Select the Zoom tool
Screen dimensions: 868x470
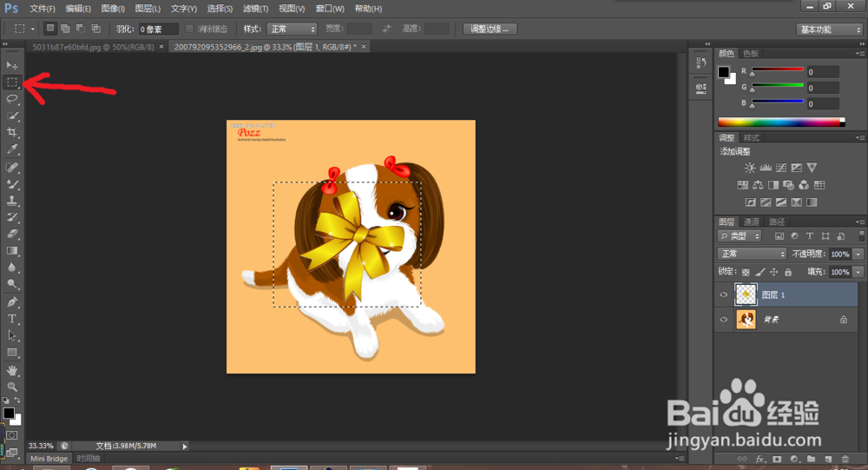pos(11,387)
